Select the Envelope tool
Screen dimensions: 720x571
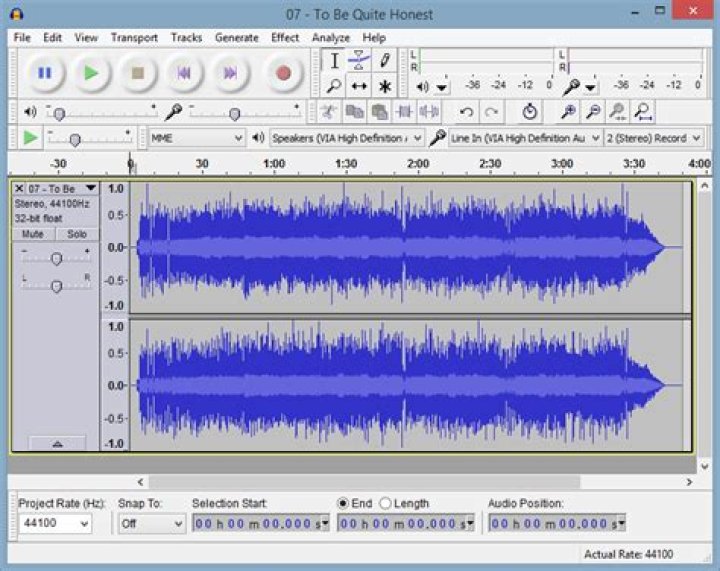(x=359, y=60)
